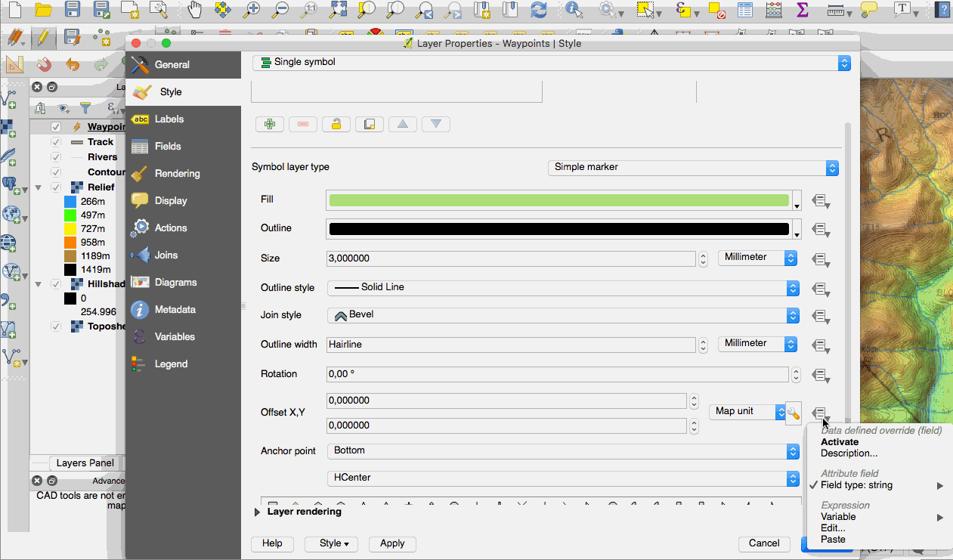The image size is (953, 560).
Task: Switch to the Labels tab
Action: pyautogui.click(x=169, y=119)
